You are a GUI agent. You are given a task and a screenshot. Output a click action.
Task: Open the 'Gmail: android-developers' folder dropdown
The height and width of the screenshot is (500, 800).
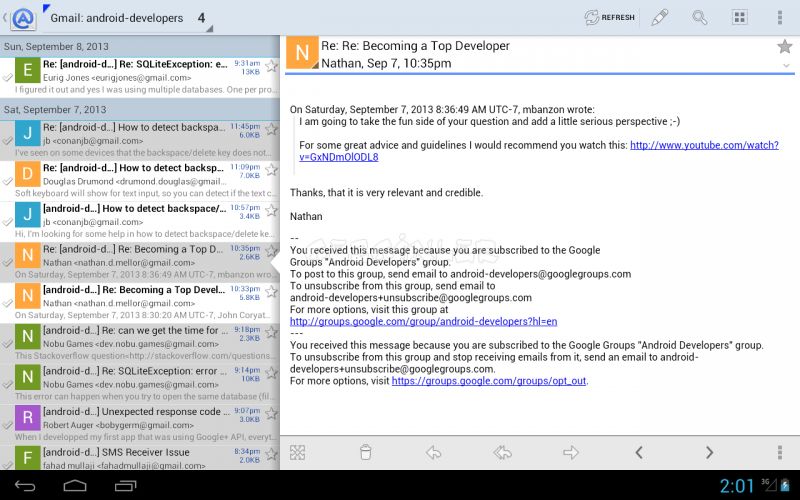coord(130,18)
